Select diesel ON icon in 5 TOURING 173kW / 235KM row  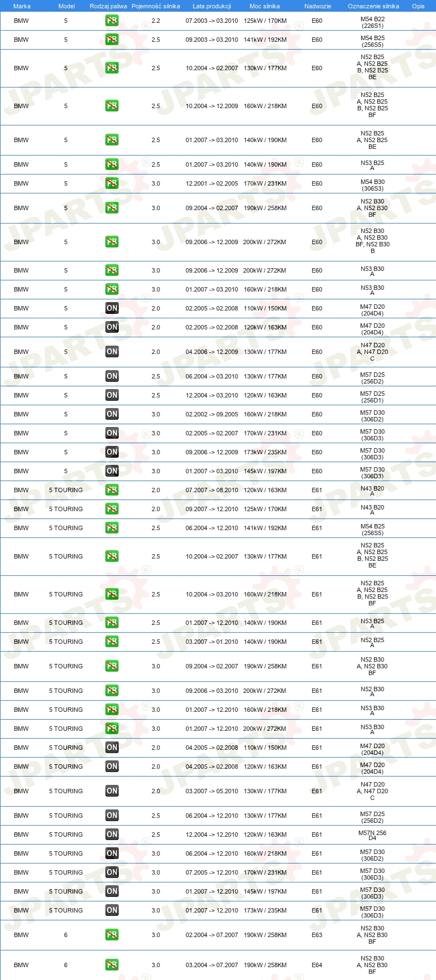[x=112, y=910]
